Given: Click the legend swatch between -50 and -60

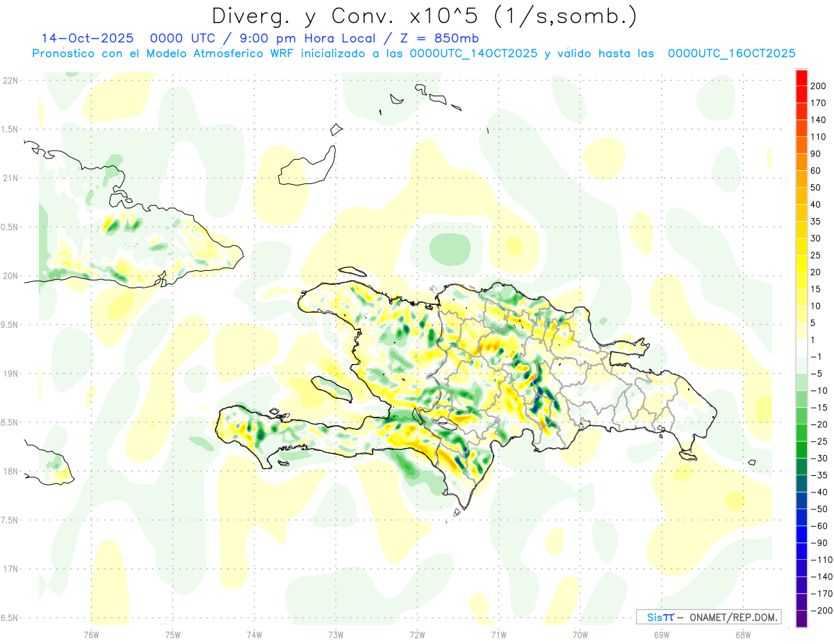Looking at the screenshot, I should point(802,518).
